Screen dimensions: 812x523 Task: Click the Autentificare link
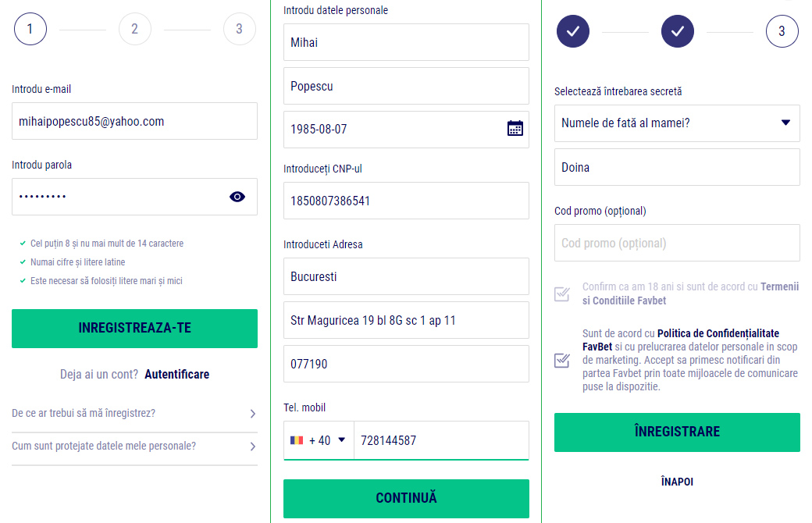click(178, 374)
